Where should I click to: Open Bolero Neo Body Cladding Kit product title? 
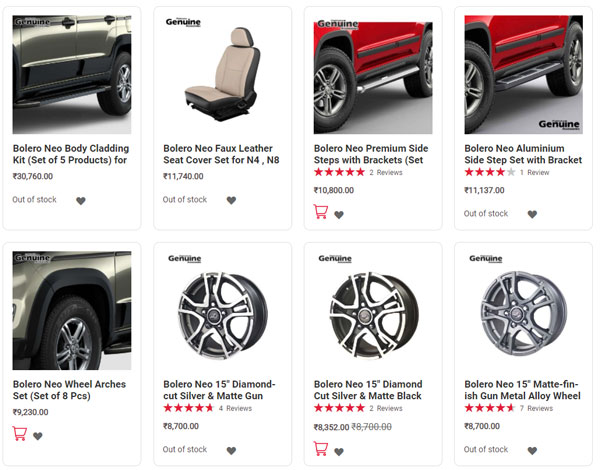click(70, 153)
